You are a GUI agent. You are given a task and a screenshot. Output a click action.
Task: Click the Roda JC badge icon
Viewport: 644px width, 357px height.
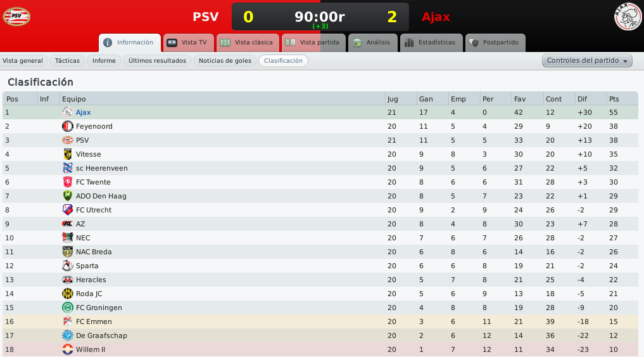67,294
